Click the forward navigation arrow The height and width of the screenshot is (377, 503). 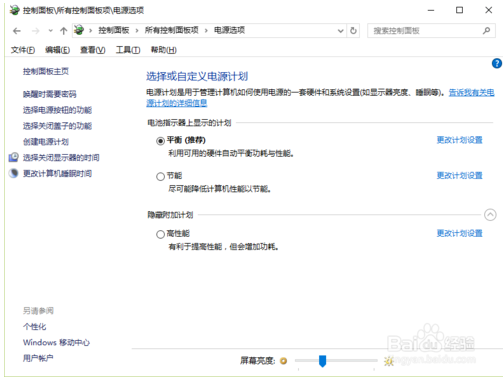(35, 31)
